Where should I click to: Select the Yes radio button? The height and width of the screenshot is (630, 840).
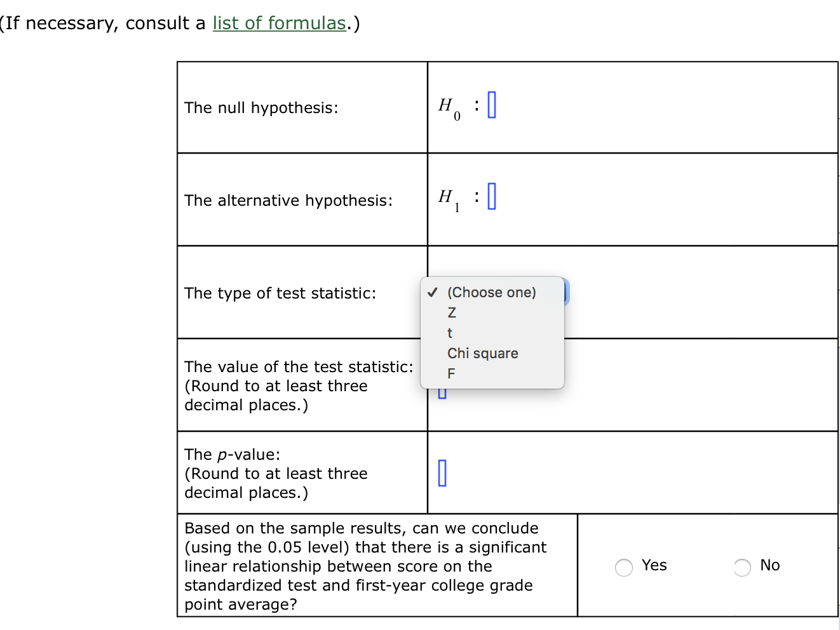point(623,567)
